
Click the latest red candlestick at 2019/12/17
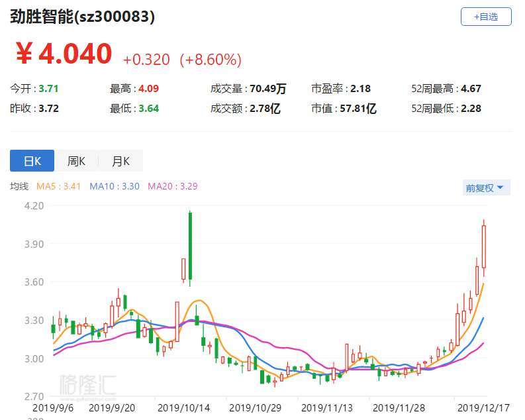click(x=484, y=247)
